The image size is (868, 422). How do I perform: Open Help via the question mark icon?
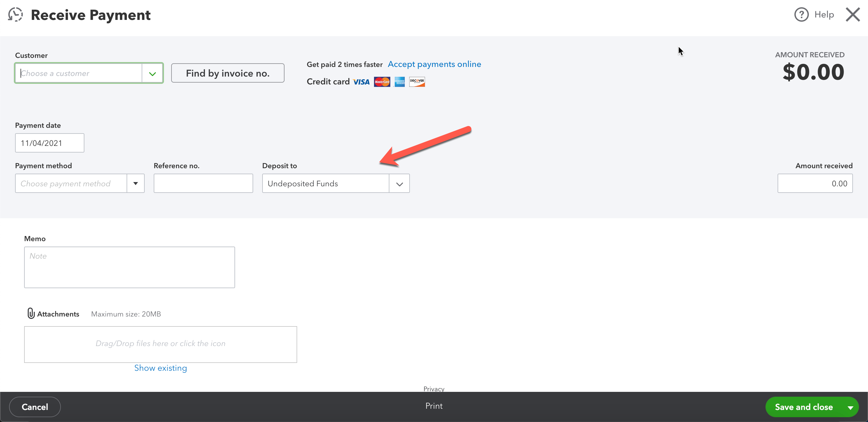coord(801,14)
